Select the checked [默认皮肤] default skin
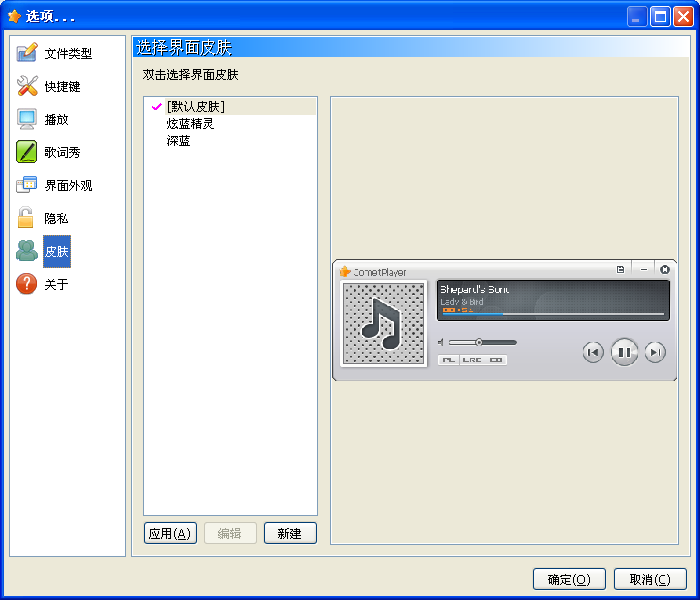 [195, 106]
